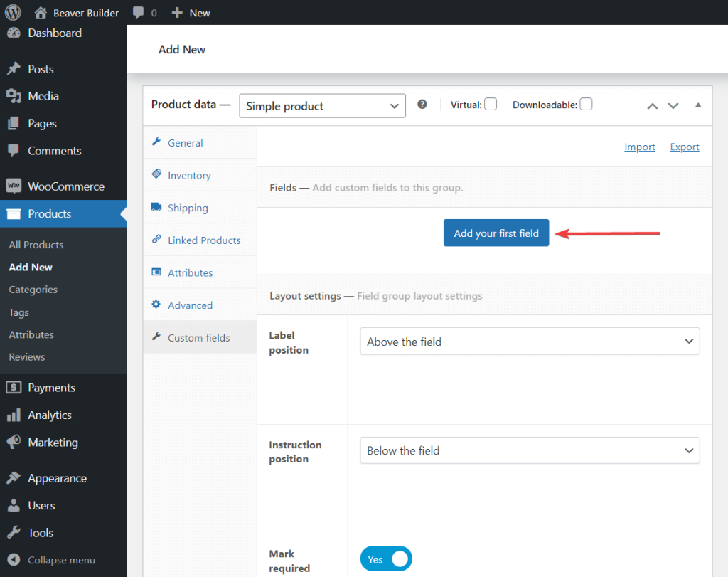Click the Export link
The width and height of the screenshot is (728, 577).
tap(684, 146)
